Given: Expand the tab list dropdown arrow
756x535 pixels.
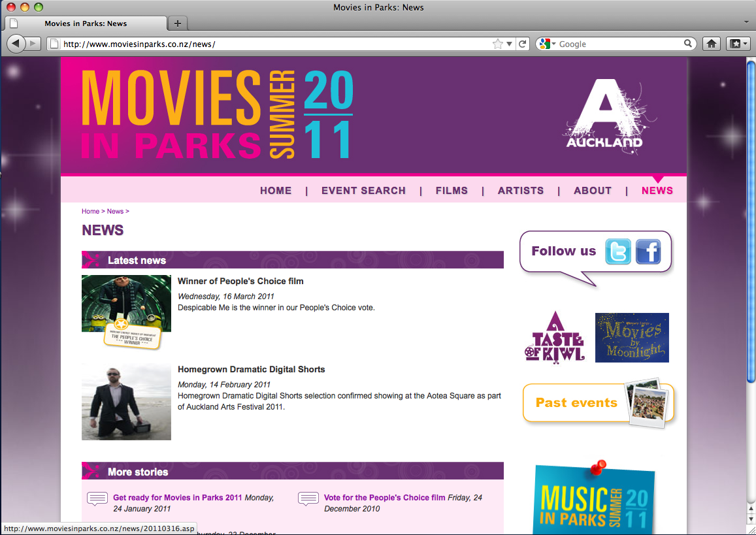Looking at the screenshot, I should pos(747,22).
